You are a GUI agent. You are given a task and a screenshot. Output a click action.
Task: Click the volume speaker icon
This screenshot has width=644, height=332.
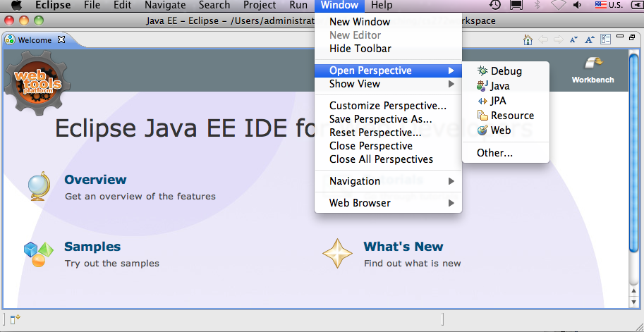point(577,6)
